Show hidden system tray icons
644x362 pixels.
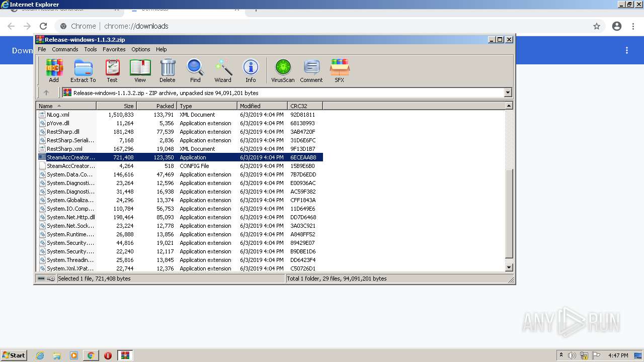click(561, 355)
